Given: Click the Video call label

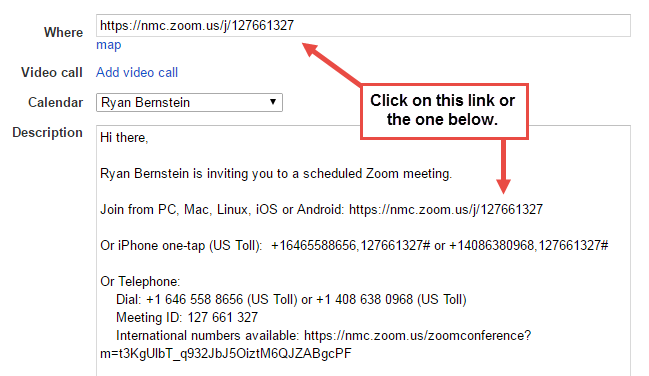Looking at the screenshot, I should (x=52, y=72).
